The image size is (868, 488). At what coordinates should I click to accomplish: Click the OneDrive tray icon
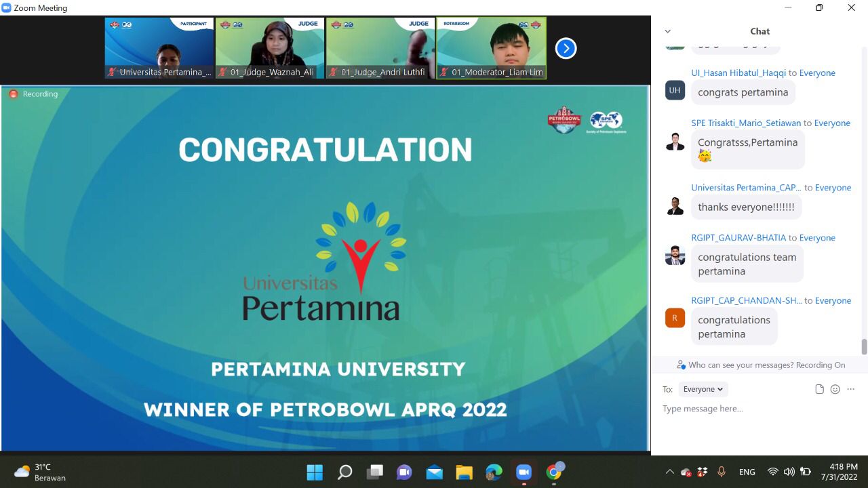click(686, 472)
